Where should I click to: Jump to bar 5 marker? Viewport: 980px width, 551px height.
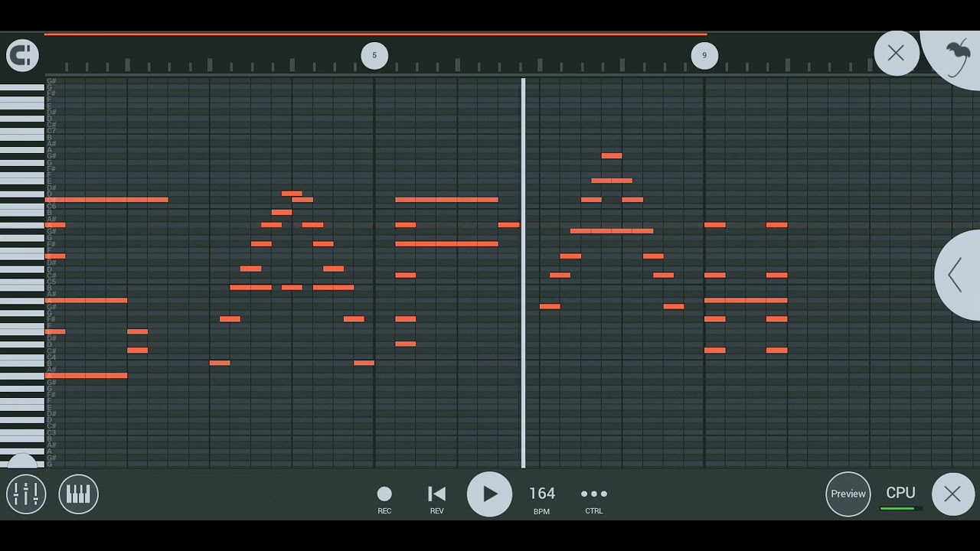coord(374,55)
